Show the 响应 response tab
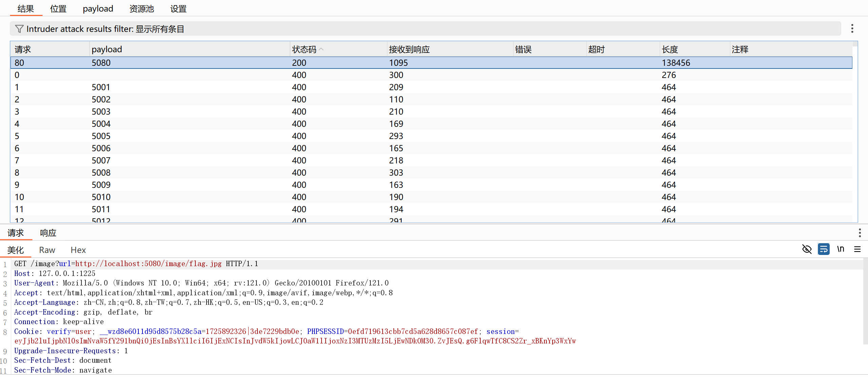 click(x=48, y=233)
